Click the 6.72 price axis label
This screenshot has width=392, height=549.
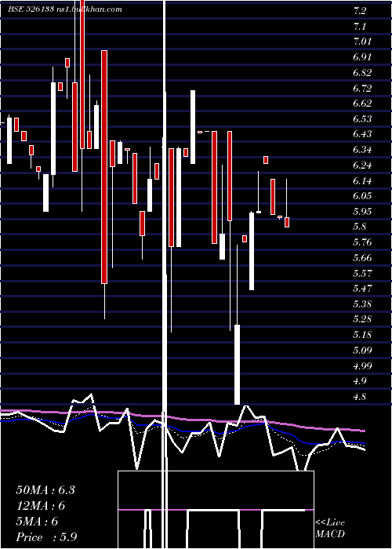[x=362, y=88]
